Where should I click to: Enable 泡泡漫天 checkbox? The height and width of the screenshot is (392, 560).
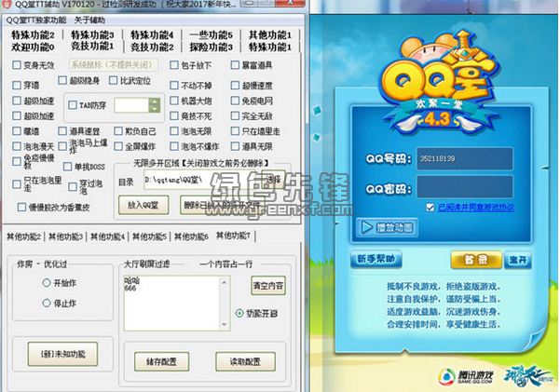point(17,146)
